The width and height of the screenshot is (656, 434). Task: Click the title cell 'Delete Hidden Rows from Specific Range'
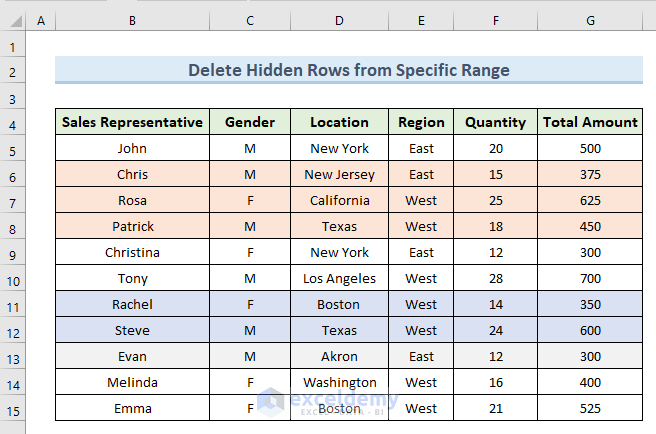click(348, 70)
